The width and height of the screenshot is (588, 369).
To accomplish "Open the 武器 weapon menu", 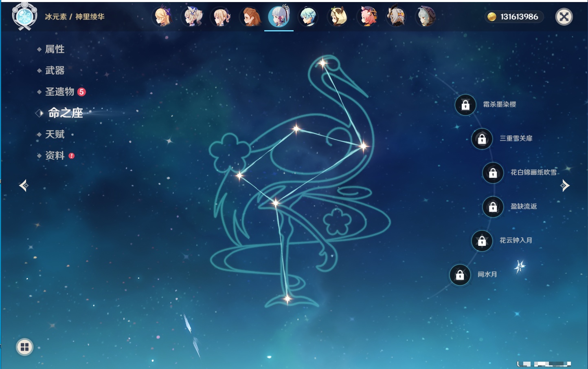I will pos(55,71).
